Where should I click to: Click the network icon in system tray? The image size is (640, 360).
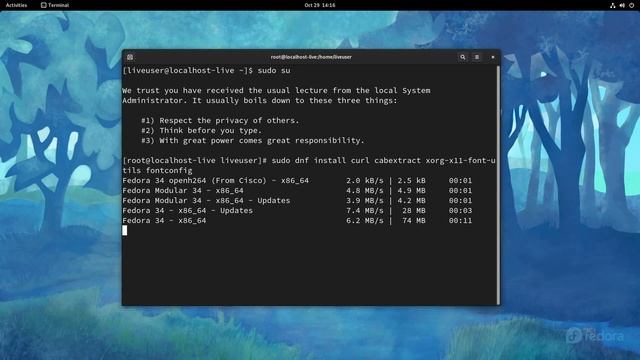(612, 5)
